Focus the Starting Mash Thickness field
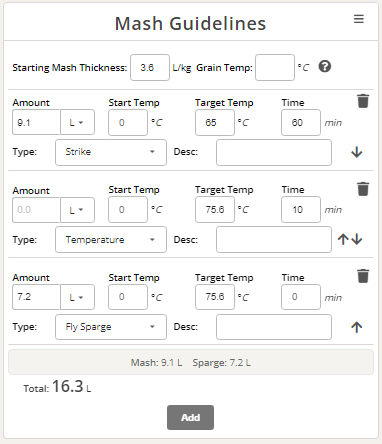Screen dimensions: 382x444 click(x=150, y=68)
